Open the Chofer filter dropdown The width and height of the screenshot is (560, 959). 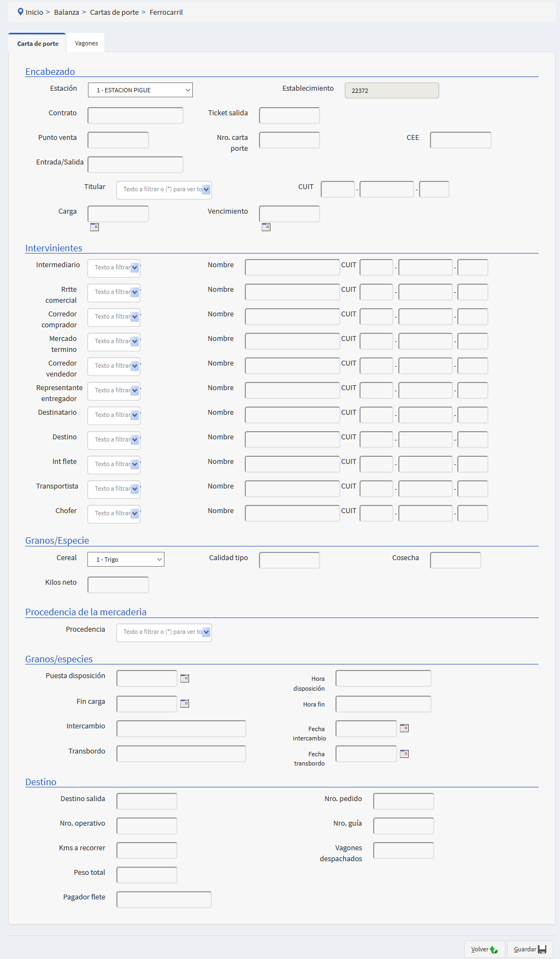(135, 514)
